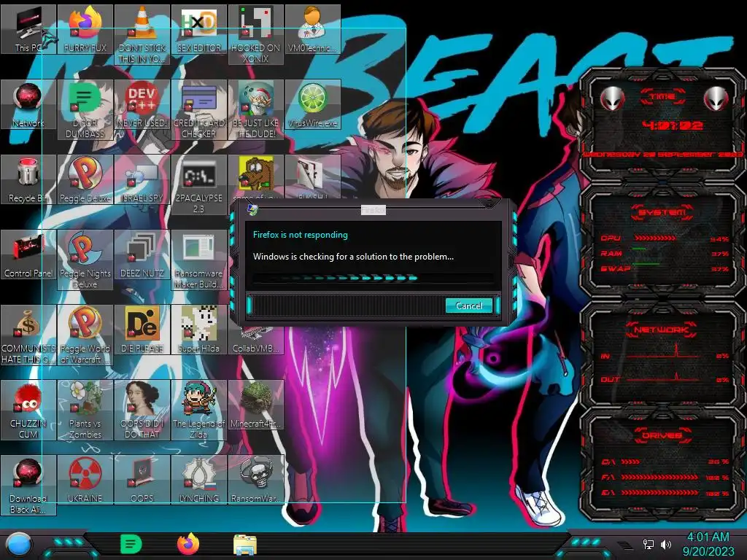Open the Network desktop icon

(28, 104)
